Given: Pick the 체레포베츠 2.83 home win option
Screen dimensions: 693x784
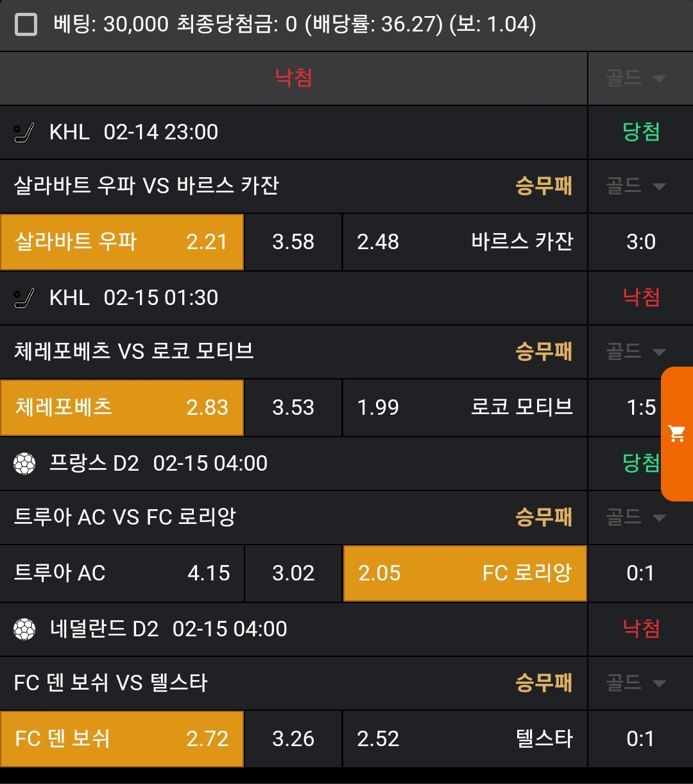Looking at the screenshot, I should coord(122,408).
